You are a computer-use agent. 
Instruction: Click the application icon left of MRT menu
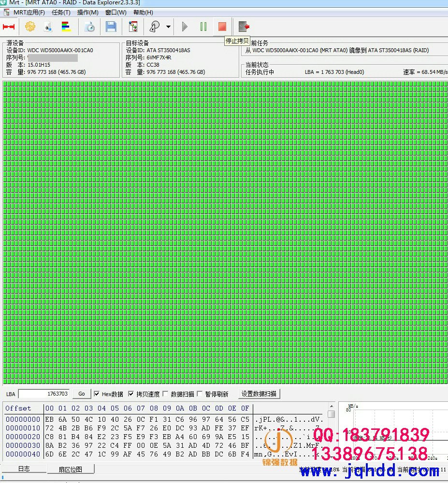6,13
